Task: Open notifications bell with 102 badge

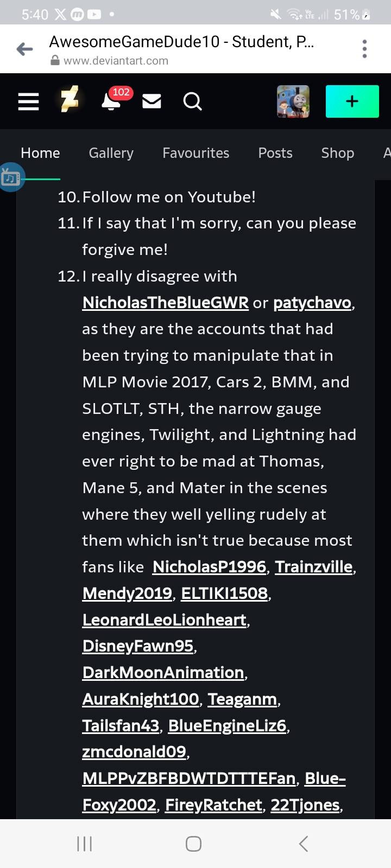Action: pyautogui.click(x=113, y=99)
